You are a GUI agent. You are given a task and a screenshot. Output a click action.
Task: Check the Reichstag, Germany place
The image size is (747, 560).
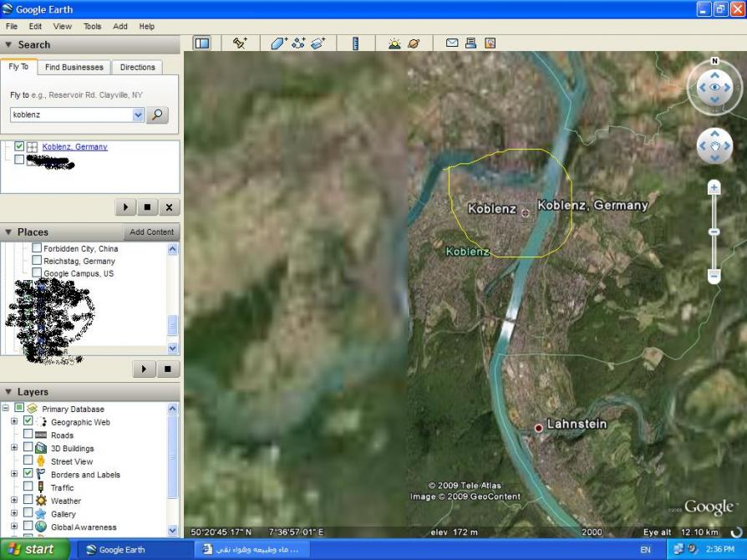point(37,261)
